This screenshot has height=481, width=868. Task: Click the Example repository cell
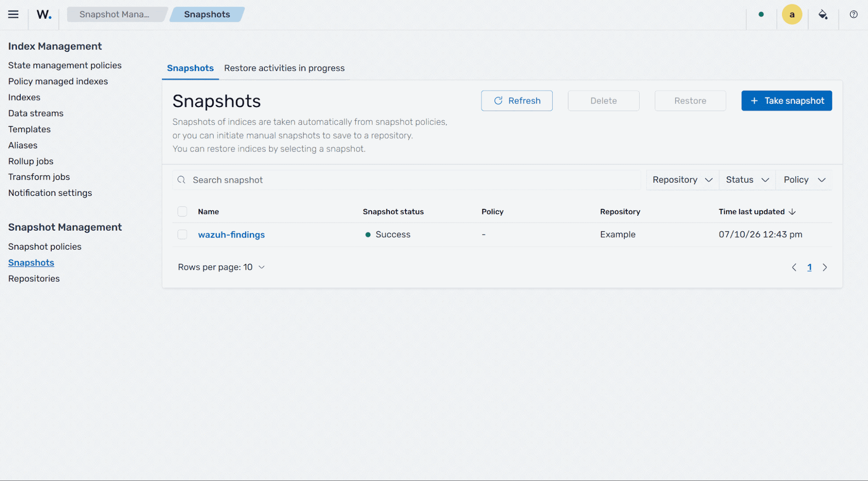617,234
